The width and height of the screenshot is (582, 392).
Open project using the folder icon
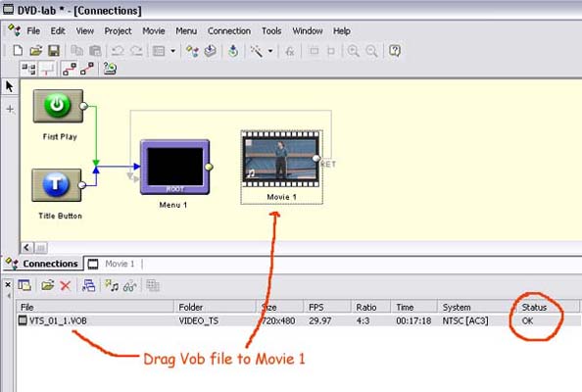[36, 51]
